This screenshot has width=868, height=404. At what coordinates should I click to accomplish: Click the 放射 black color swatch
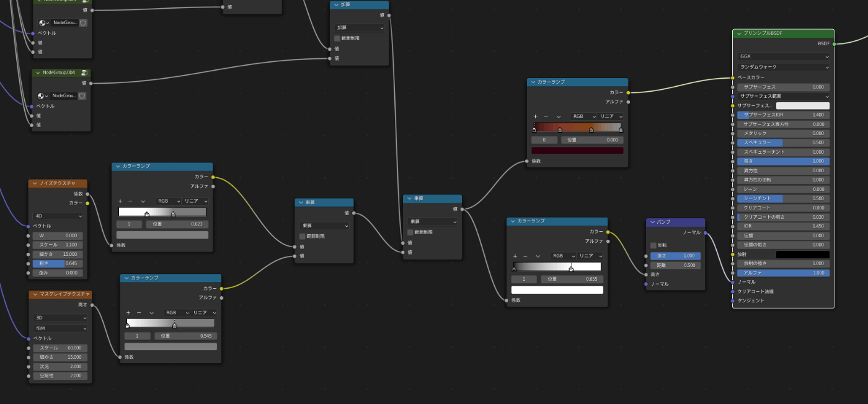point(803,255)
